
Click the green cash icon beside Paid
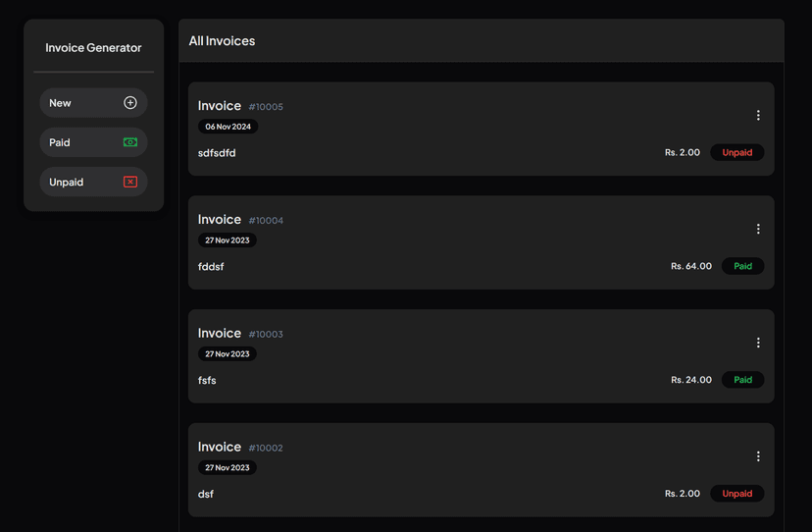point(130,142)
